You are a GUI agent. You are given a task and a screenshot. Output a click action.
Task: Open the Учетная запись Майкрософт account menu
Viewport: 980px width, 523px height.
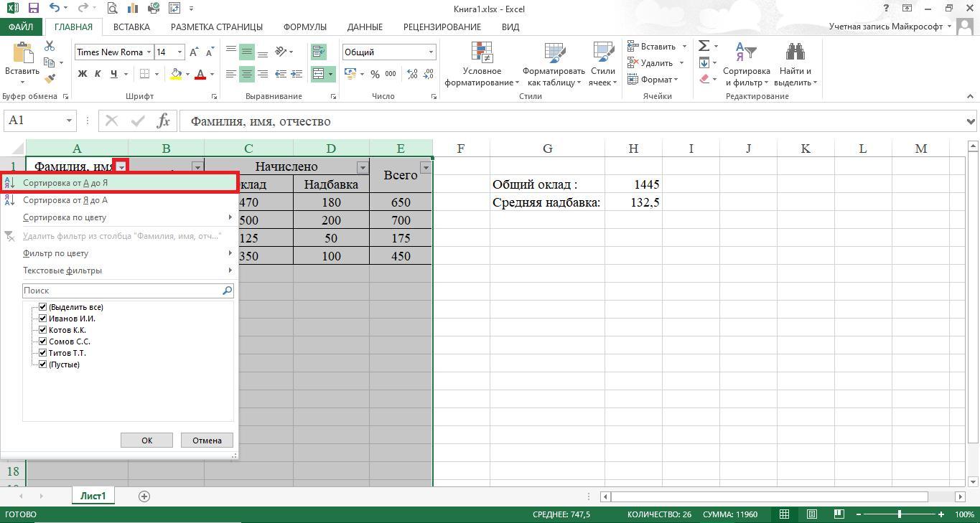pos(891,27)
